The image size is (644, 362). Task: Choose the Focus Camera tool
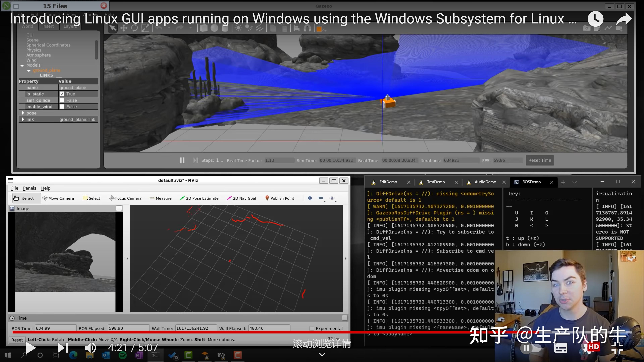tap(125, 198)
